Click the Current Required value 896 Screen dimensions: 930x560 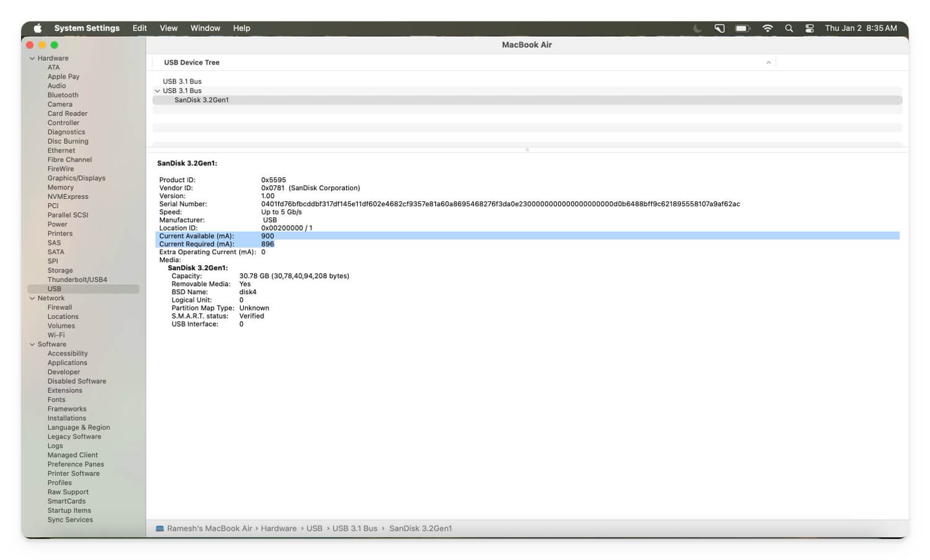[x=267, y=244]
